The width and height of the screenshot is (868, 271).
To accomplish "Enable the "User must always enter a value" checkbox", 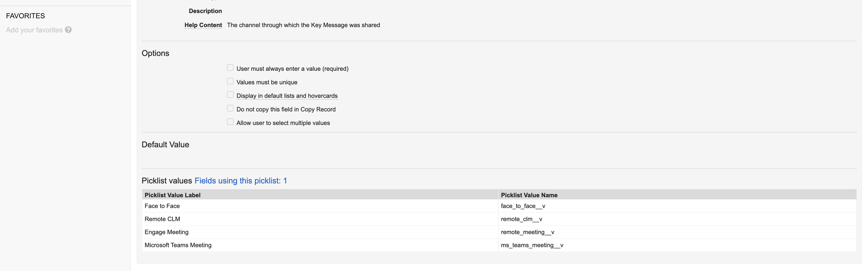I will pyautogui.click(x=230, y=68).
